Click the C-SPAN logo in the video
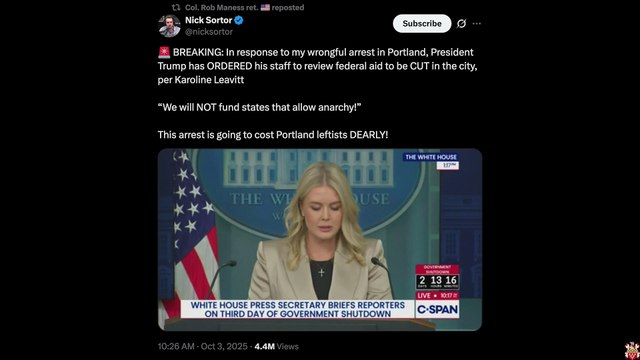 point(437,309)
